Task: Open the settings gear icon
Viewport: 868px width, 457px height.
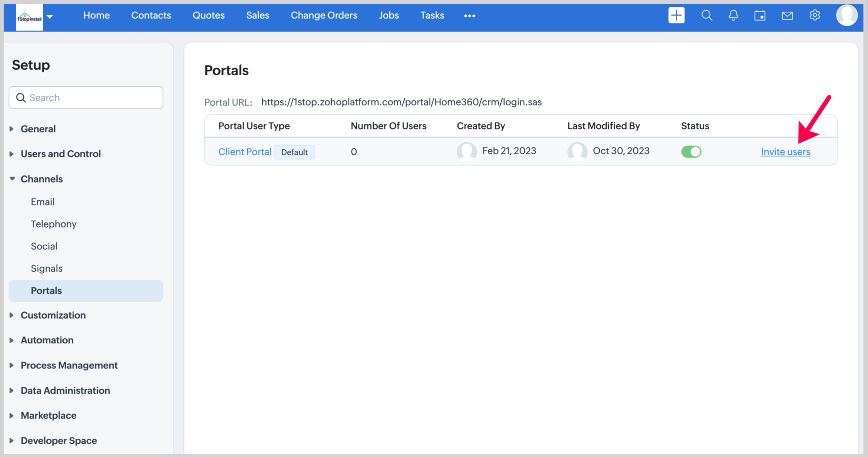Action: click(x=815, y=15)
